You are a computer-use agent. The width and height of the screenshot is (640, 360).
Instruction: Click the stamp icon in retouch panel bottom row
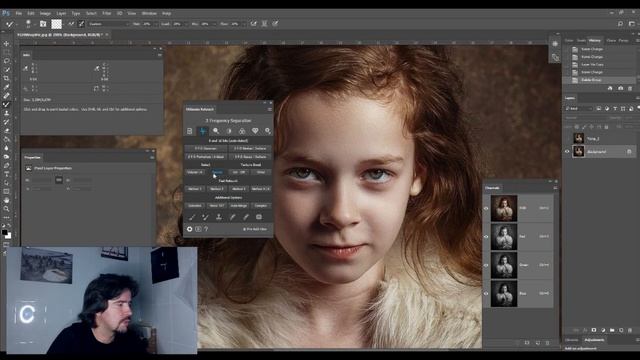pyautogui.click(x=219, y=217)
